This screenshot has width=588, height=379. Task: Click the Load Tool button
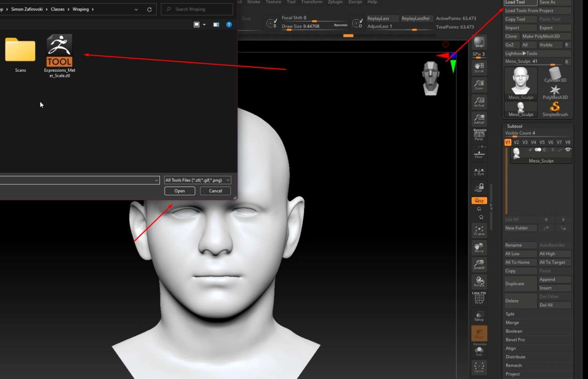click(x=520, y=2)
